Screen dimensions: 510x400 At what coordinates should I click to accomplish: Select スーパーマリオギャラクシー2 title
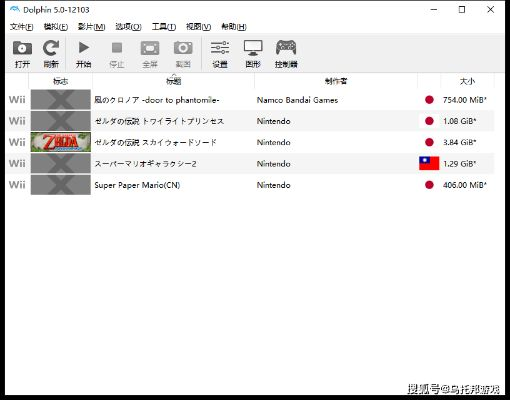pyautogui.click(x=145, y=164)
